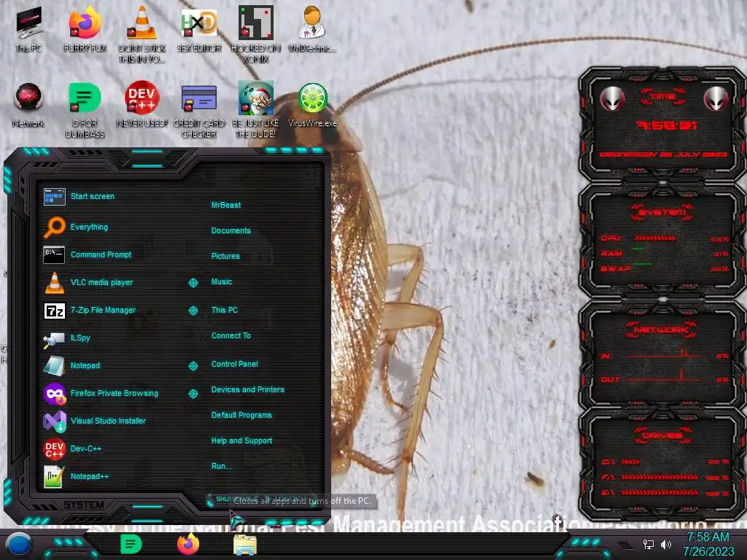Open MrBeast user folder link
The image size is (747, 560).
click(x=226, y=205)
